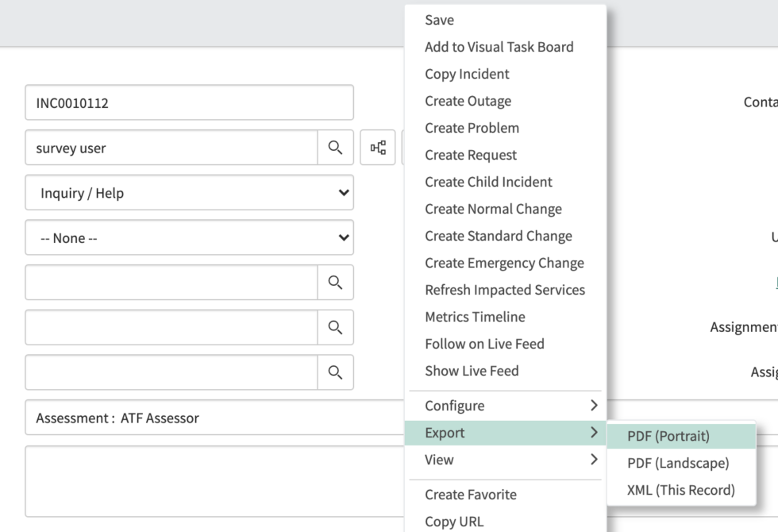Click Copy URL

[x=452, y=522]
